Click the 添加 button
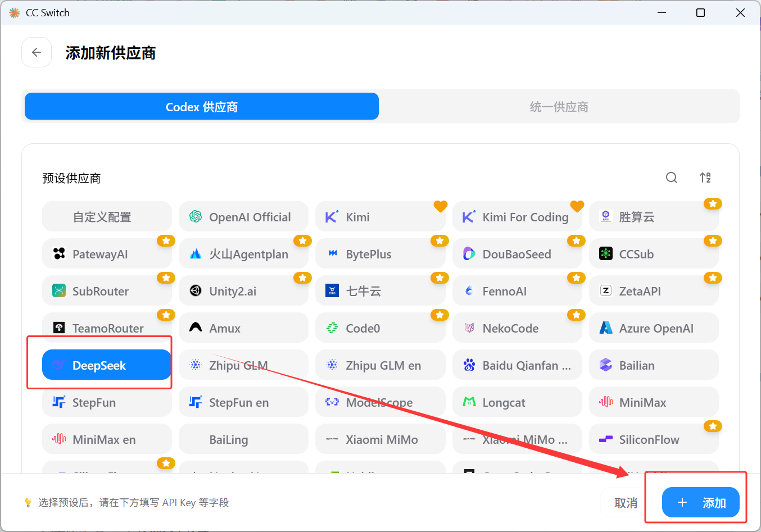 701,502
